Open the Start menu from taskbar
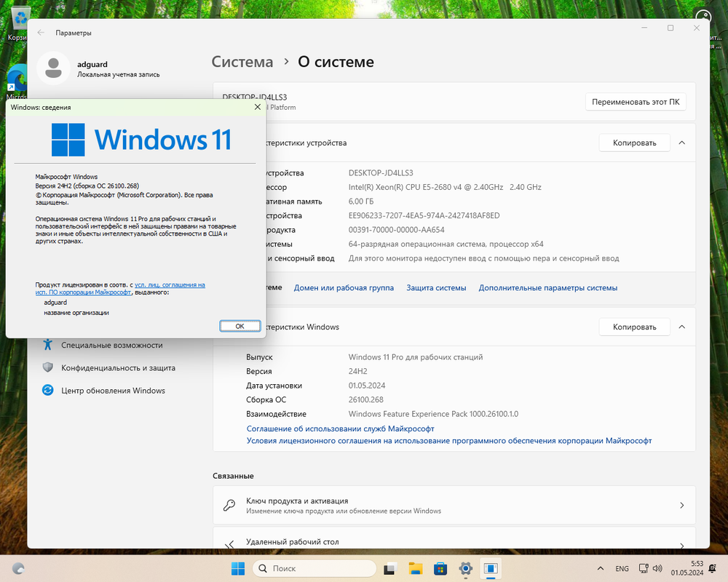This screenshot has height=582, width=728. 238,568
